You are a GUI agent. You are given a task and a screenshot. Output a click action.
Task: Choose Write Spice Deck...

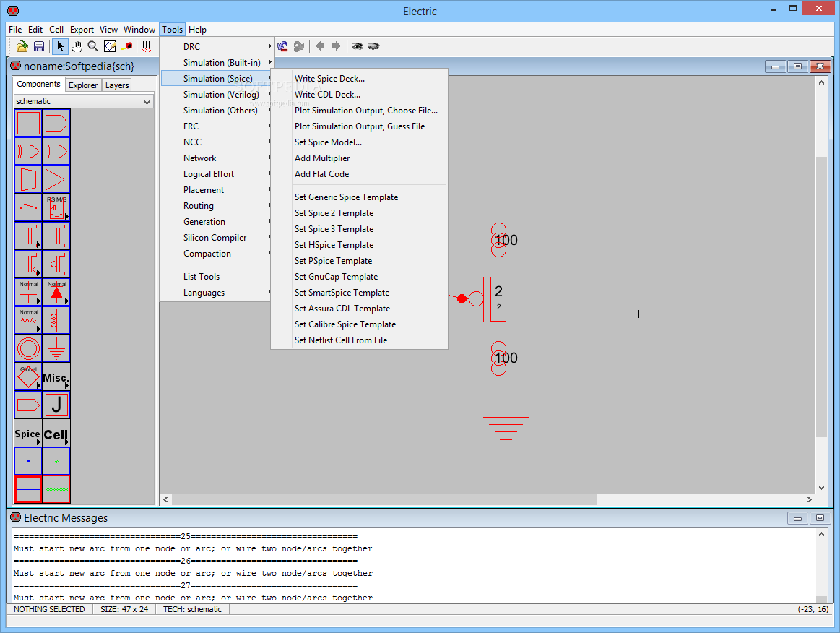coord(359,79)
